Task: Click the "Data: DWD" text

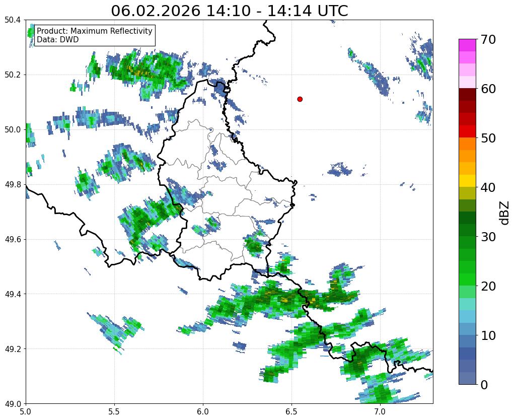Action: (58, 39)
